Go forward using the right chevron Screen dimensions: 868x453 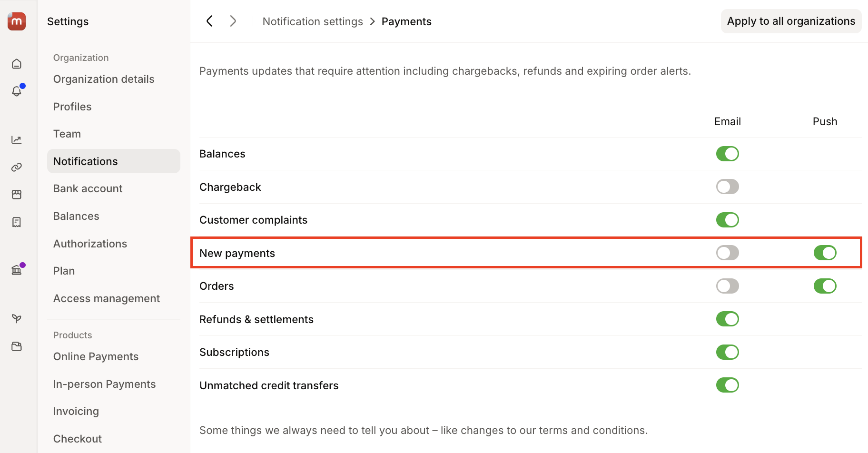point(233,21)
